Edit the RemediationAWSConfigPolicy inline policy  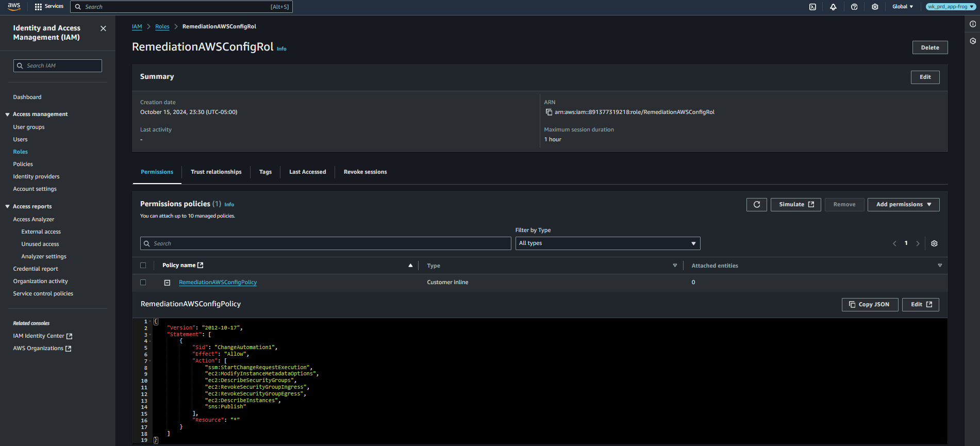tap(921, 305)
